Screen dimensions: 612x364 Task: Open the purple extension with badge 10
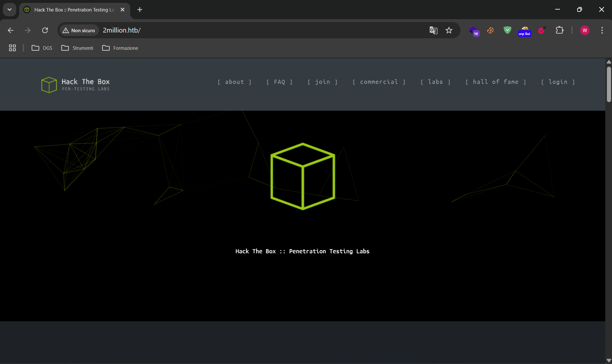click(474, 31)
